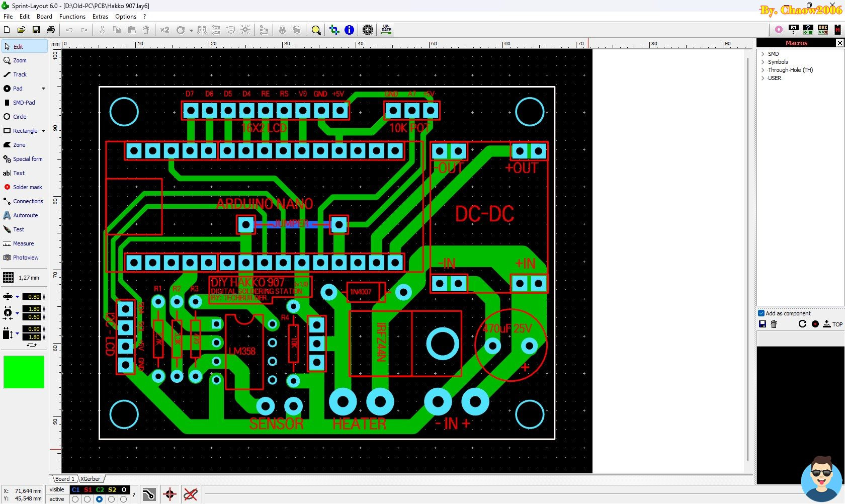Click the magnifier Search icon in toolbar

tap(316, 30)
